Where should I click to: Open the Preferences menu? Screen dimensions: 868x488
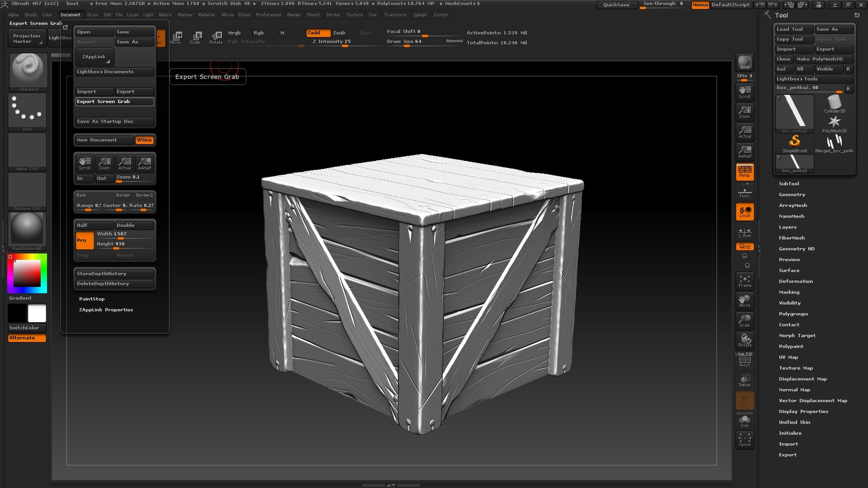pyautogui.click(x=269, y=15)
